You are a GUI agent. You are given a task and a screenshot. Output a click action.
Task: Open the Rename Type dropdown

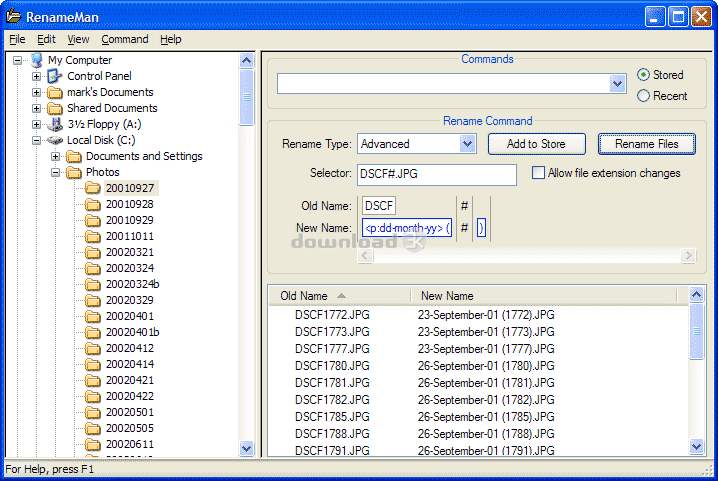467,144
